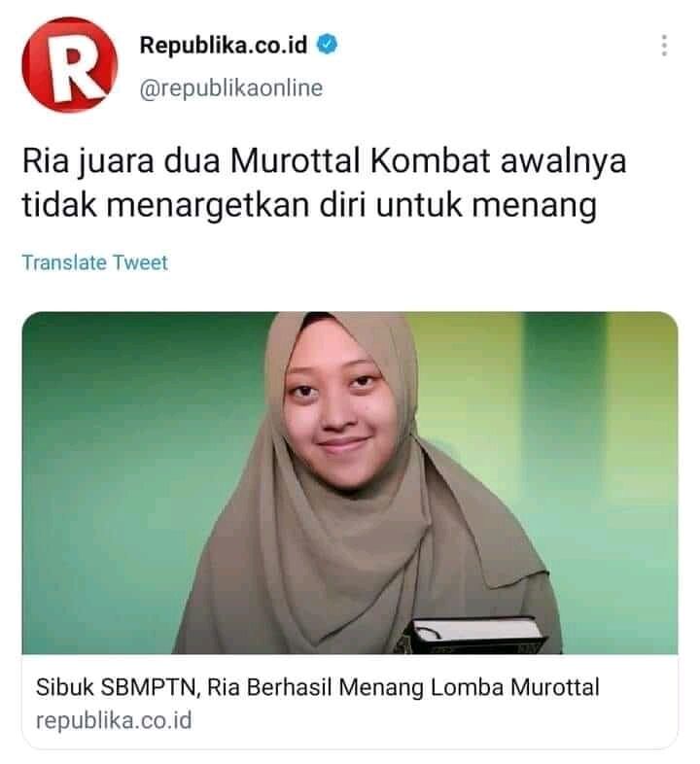Open the three-dot more options menu
The width and height of the screenshot is (700, 764).
[664, 46]
